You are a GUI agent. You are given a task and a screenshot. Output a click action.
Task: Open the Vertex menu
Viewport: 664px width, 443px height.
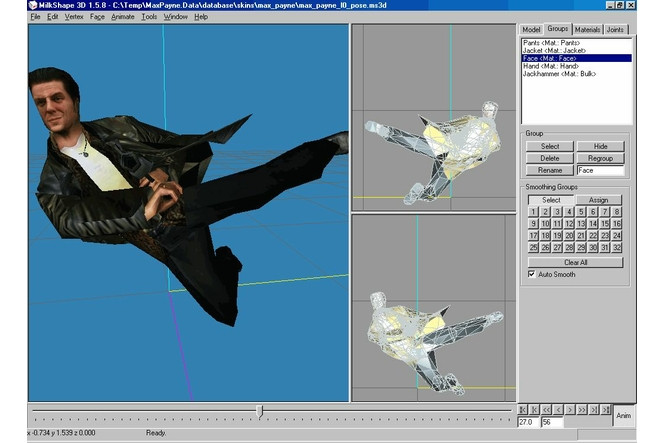point(74,17)
